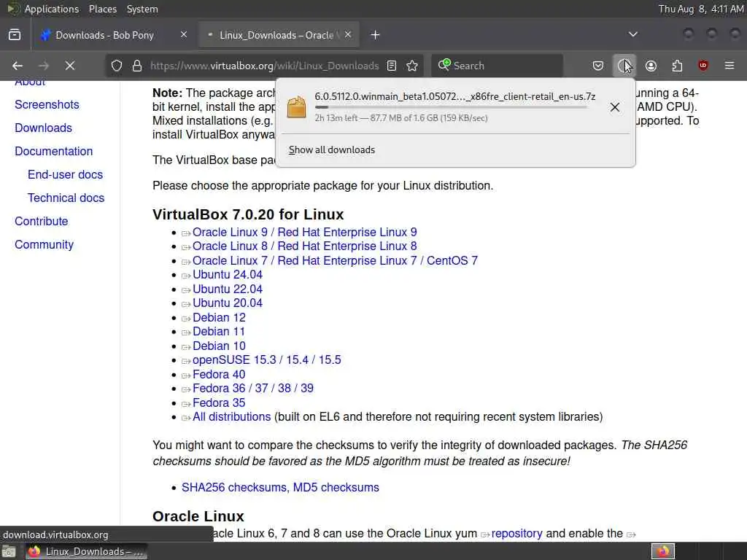Open SHA256 checksums link

coord(235,488)
